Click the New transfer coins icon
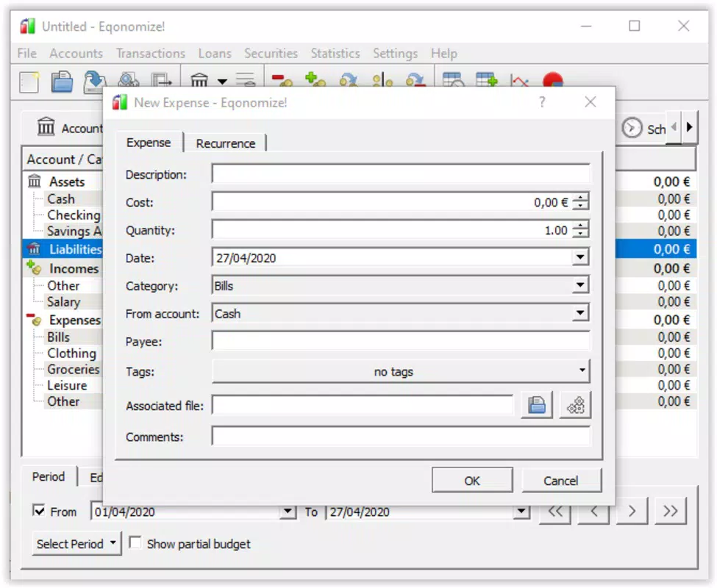The height and width of the screenshot is (588, 717). [349, 80]
